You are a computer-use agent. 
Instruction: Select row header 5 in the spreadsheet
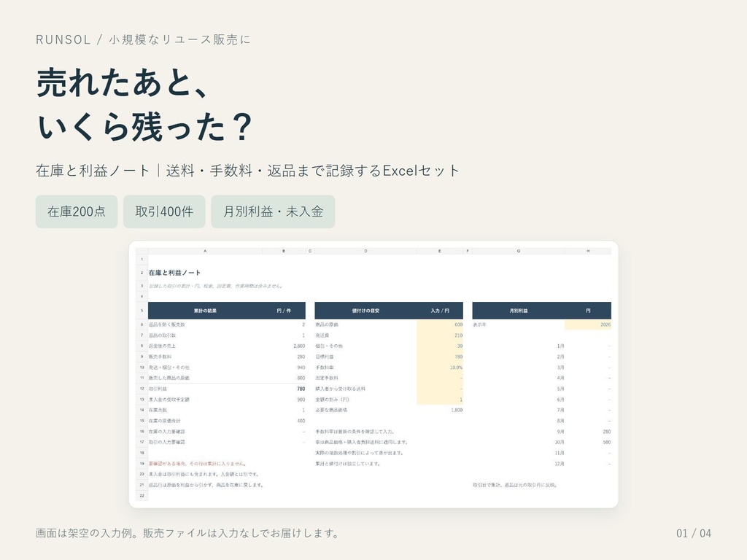[142, 311]
